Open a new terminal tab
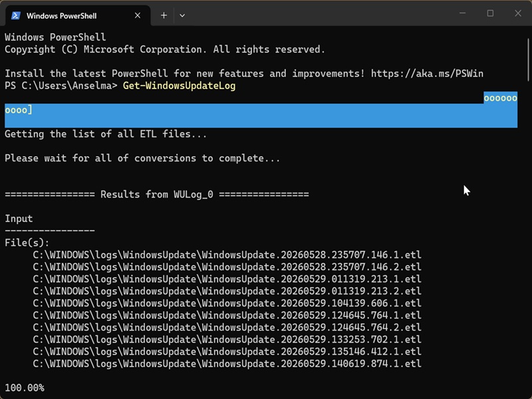 (164, 15)
